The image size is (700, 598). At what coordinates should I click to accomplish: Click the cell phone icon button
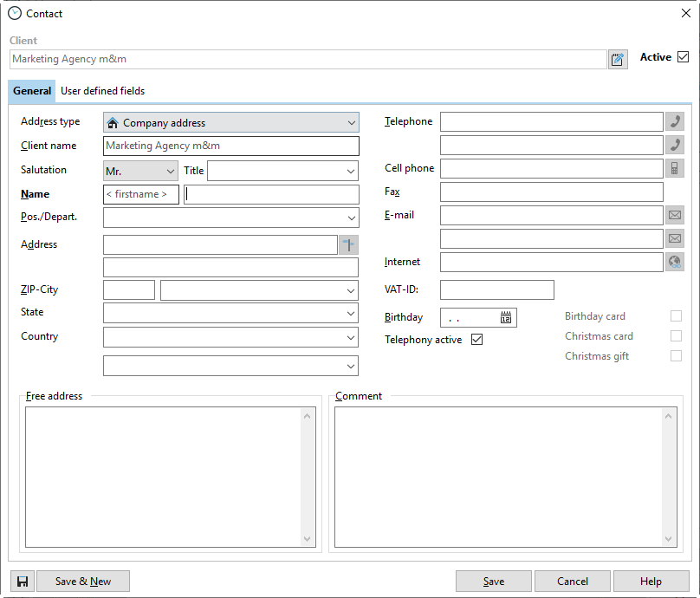(674, 168)
